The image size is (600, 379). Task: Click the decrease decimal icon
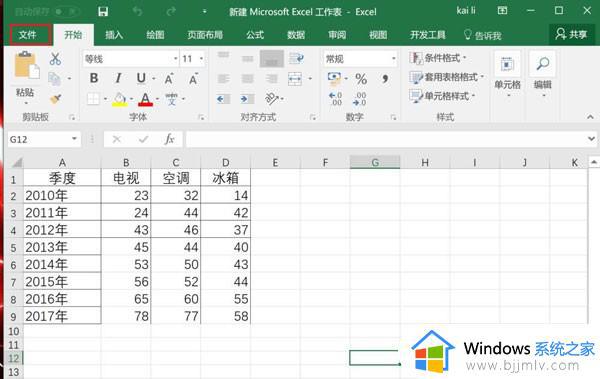360,99
